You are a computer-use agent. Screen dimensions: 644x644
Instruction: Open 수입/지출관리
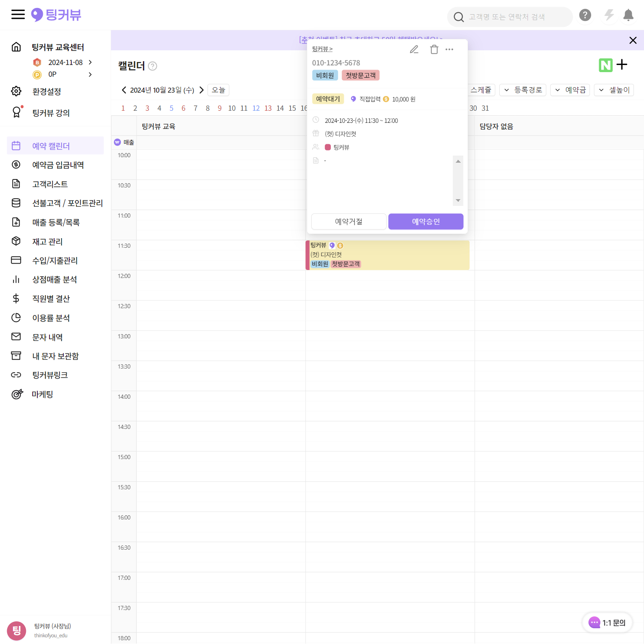[x=55, y=260]
